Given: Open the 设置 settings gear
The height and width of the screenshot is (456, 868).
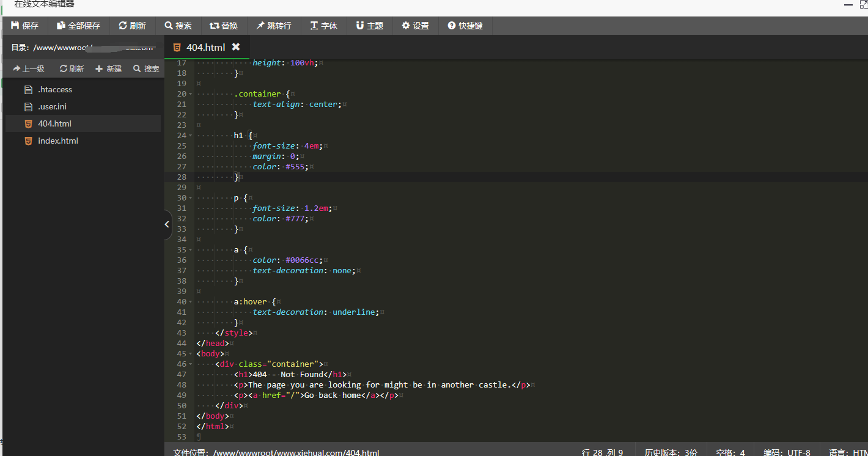Looking at the screenshot, I should [416, 26].
